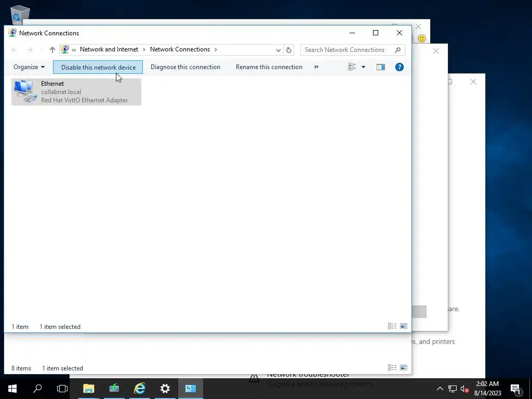Focus the Search Network Connections field
Viewport: 532px width, 399px height.
click(x=353, y=50)
